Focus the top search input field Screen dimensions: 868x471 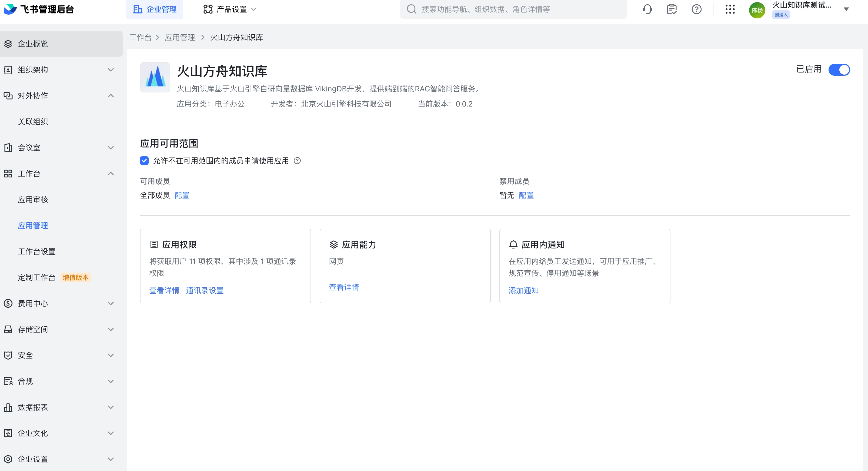tap(513, 9)
